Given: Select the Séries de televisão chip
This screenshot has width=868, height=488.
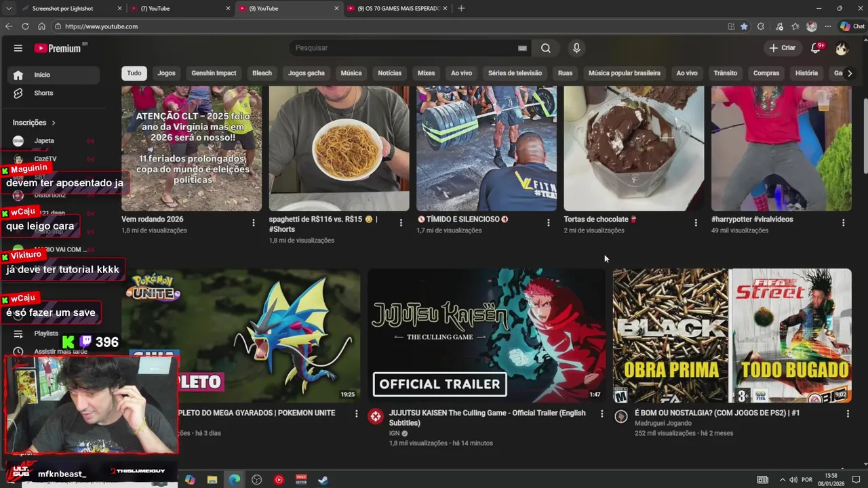Looking at the screenshot, I should click(x=515, y=73).
